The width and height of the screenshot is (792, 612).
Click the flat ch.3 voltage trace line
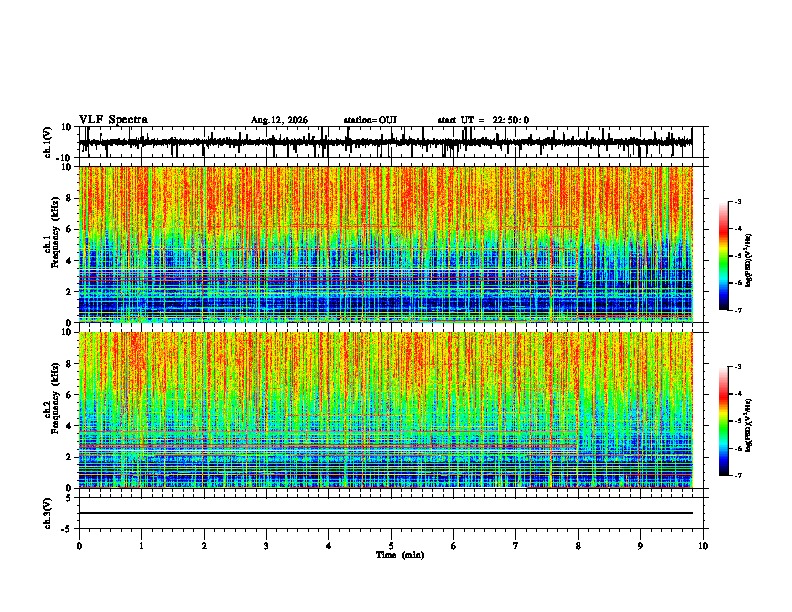click(x=385, y=513)
